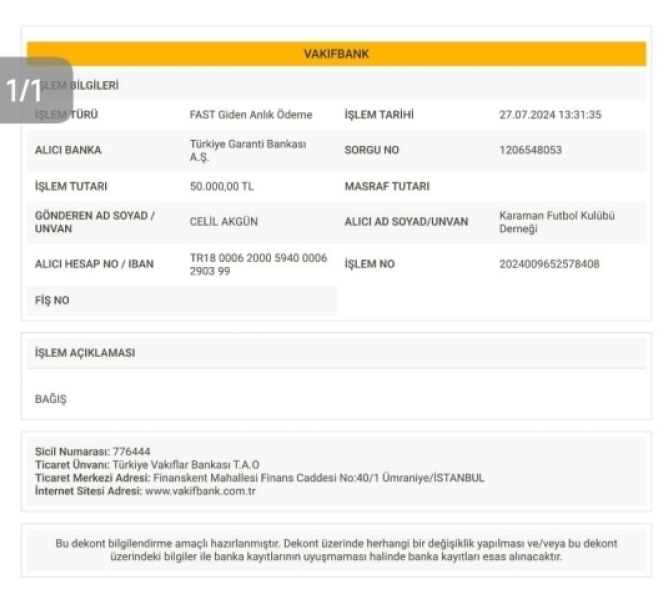Click the dekont disclaimer paragraph
This screenshot has height=599, width=671.
click(336, 550)
